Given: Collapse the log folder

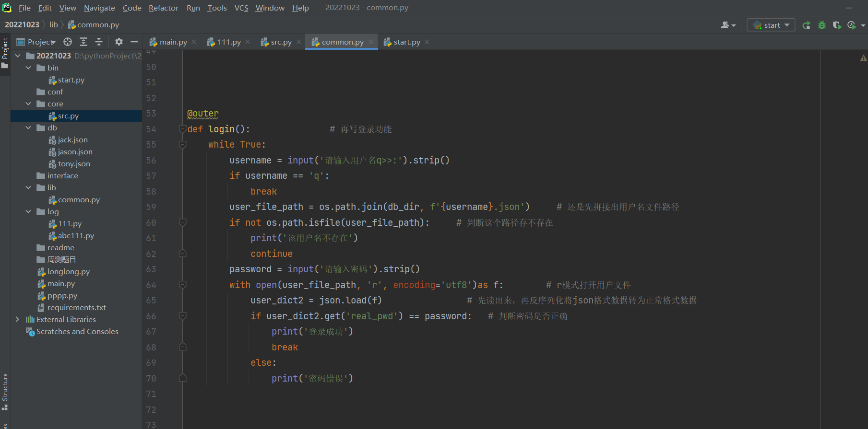Looking at the screenshot, I should coord(28,212).
